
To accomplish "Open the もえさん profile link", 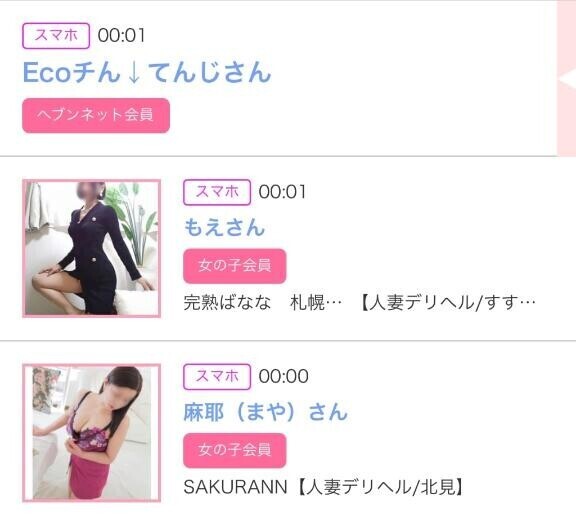I will (x=224, y=227).
